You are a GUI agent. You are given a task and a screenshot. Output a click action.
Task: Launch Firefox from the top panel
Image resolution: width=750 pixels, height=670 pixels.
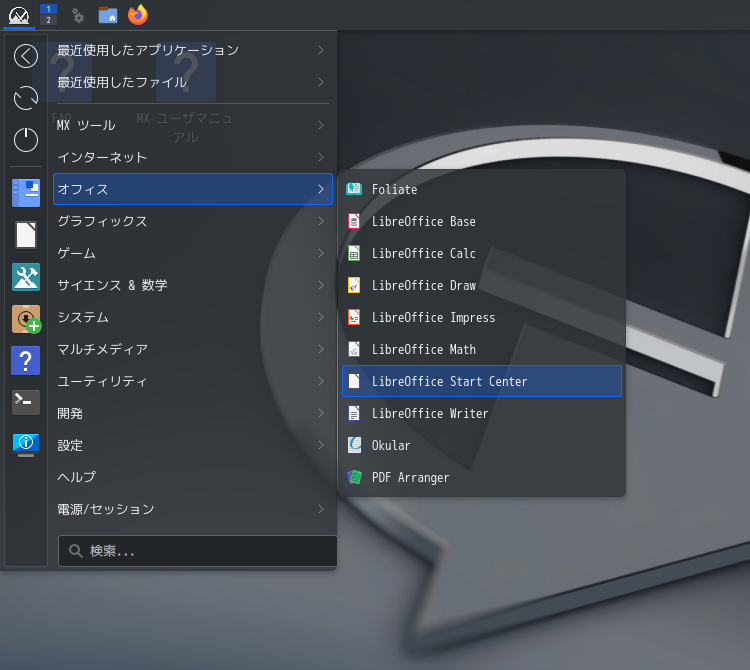138,14
